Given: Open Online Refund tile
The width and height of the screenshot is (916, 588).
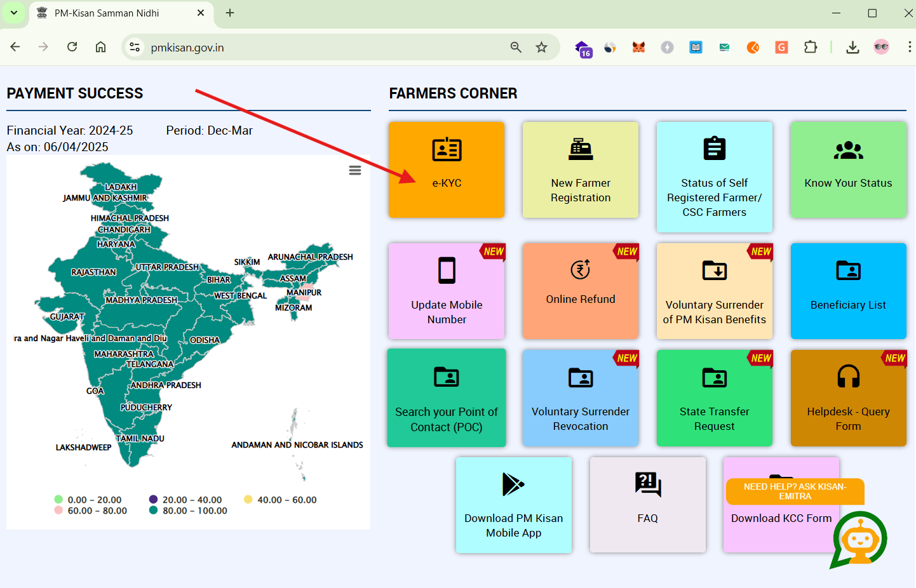Looking at the screenshot, I should pos(580,291).
